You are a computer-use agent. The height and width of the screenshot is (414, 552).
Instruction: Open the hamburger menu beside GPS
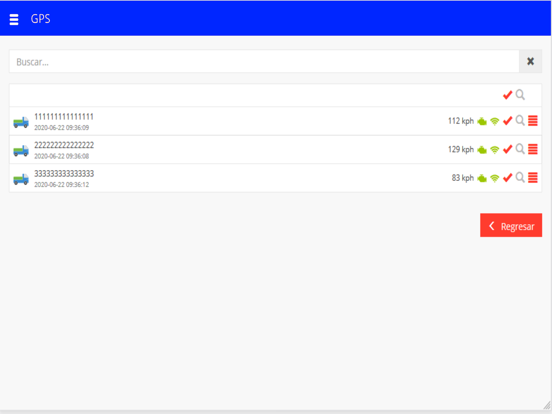pyautogui.click(x=14, y=19)
